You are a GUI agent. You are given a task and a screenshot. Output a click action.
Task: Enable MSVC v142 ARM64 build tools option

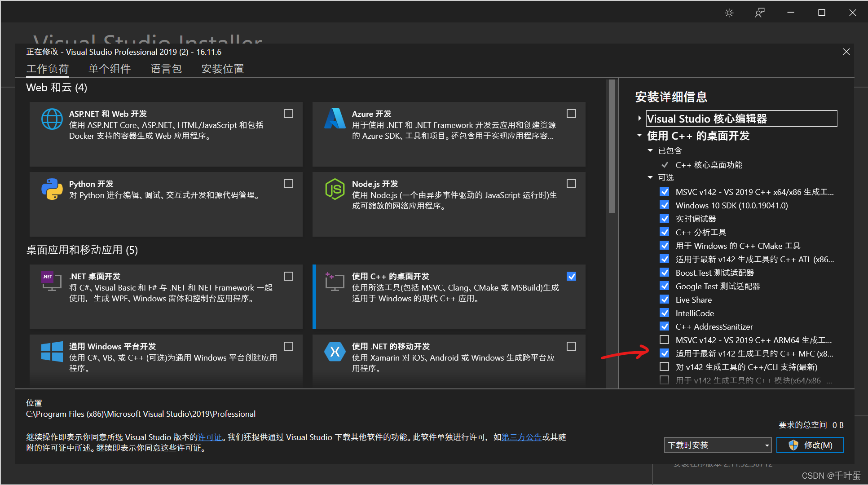(x=664, y=340)
